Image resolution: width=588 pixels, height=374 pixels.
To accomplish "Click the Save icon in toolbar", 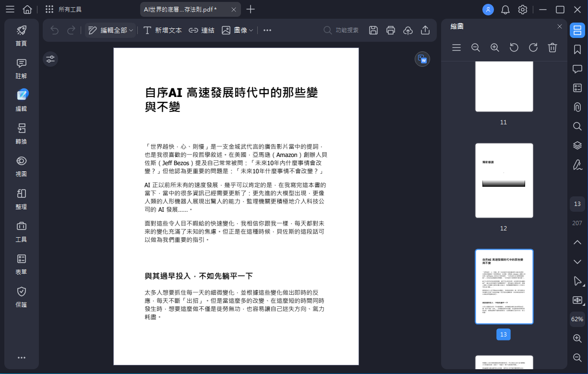I will [373, 30].
